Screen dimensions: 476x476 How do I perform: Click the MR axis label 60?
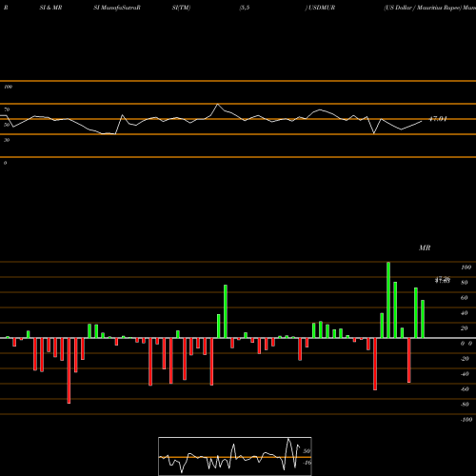464,298
